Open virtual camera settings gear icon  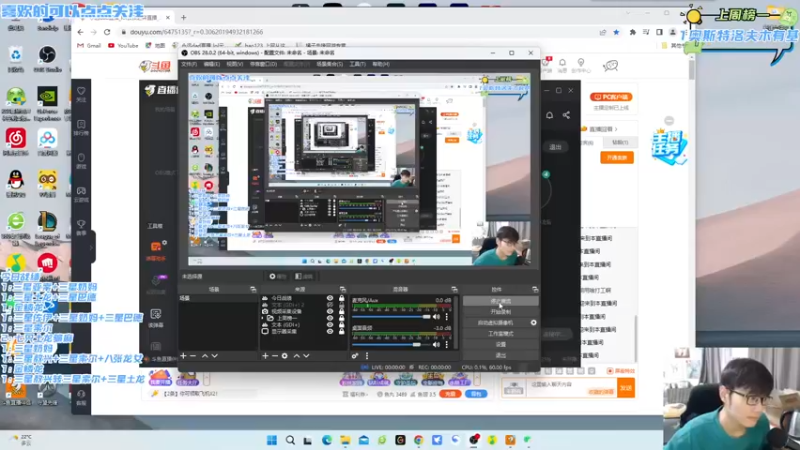pos(533,322)
